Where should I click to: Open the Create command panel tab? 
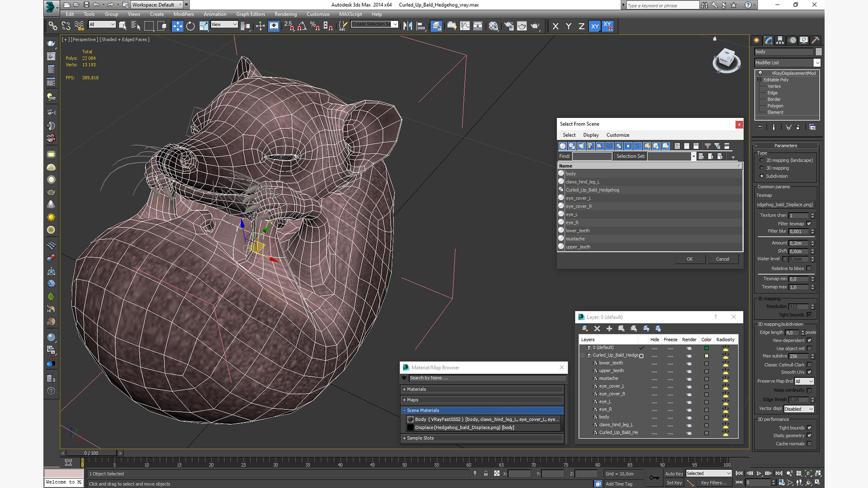point(756,40)
